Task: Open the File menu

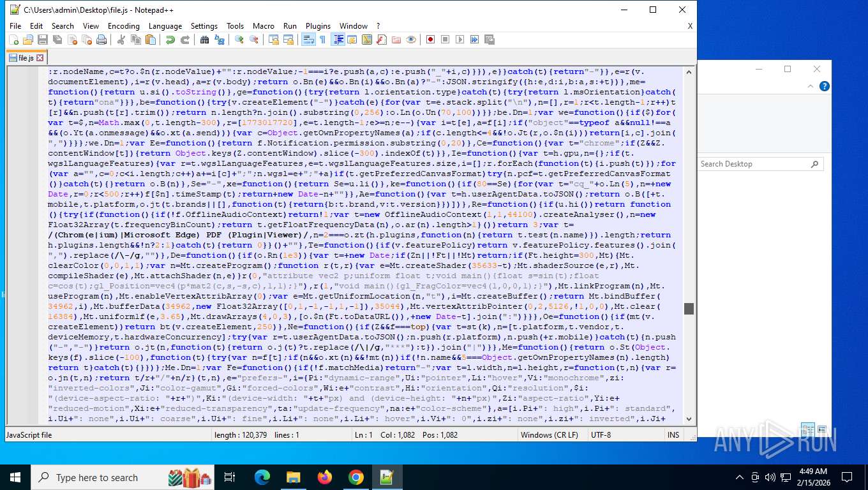Action: [15, 26]
